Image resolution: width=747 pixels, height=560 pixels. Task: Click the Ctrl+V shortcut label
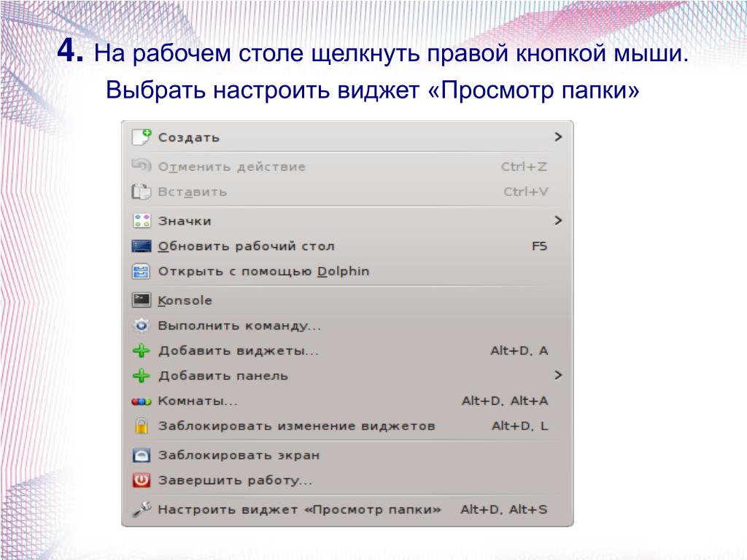coord(526,192)
